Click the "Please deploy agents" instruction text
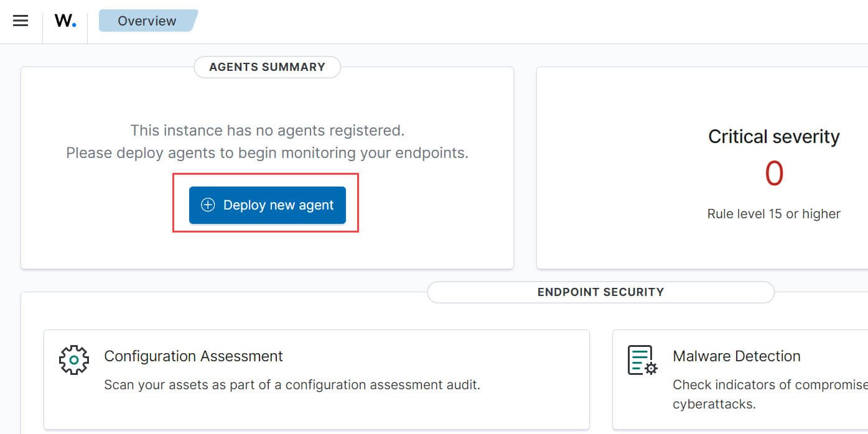 tap(267, 153)
